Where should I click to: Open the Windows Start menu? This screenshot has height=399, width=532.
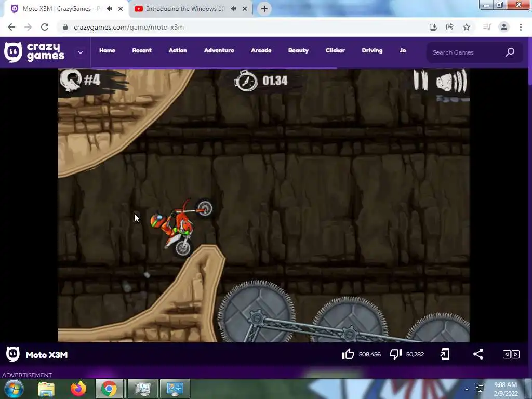pos(14,389)
